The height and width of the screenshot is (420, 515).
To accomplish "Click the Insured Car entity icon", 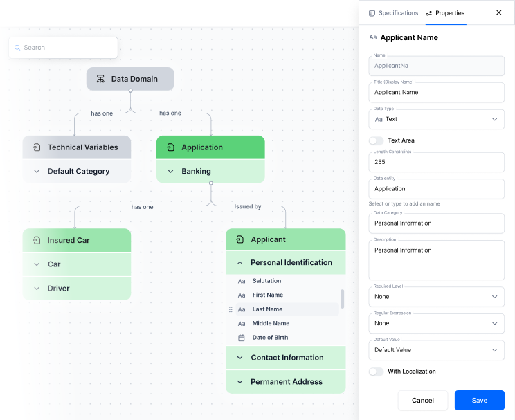I will click(37, 240).
